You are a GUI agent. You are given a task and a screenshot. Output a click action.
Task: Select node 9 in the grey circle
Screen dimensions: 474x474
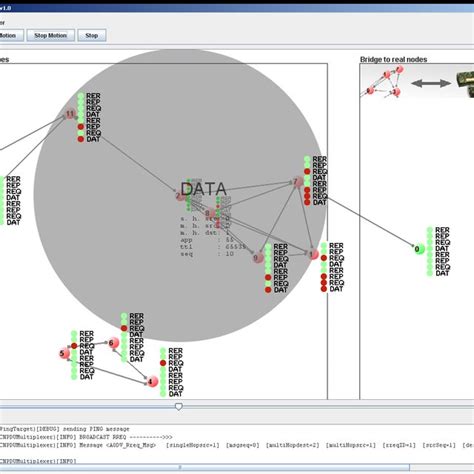click(257, 258)
